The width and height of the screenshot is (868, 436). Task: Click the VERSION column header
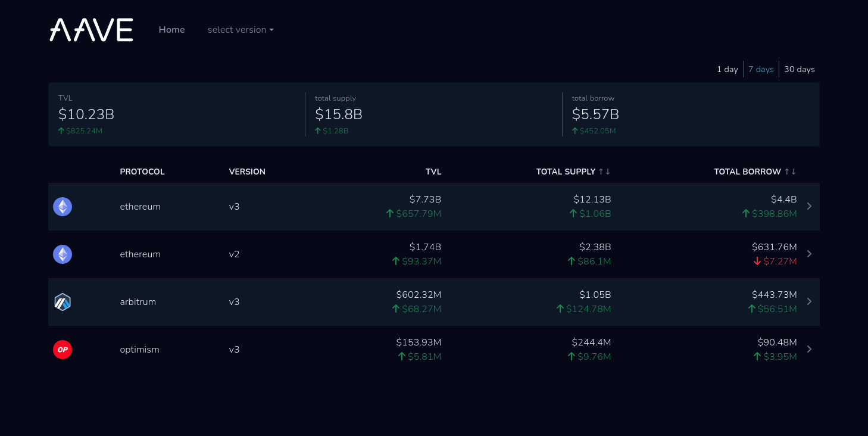coord(247,172)
